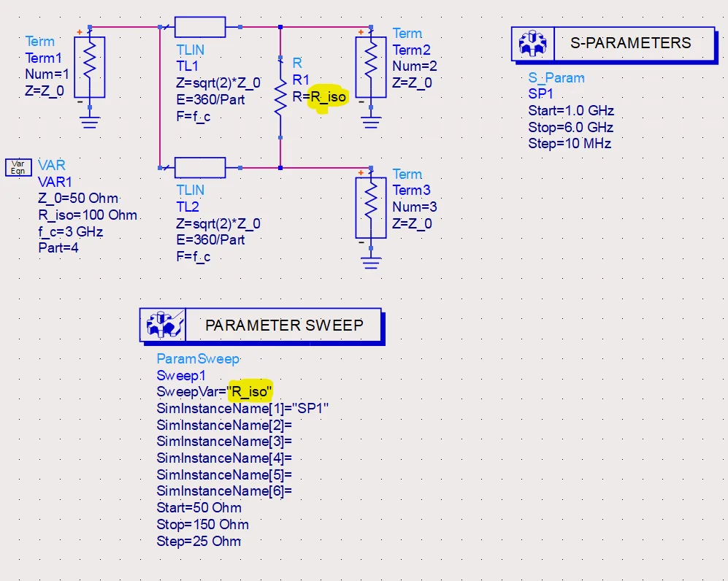
Task: Click the Term1 instance name
Action: [x=43, y=58]
